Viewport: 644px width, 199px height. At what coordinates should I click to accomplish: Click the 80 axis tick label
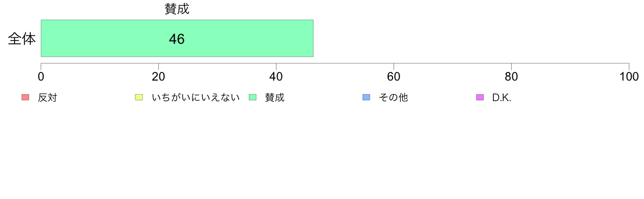(511, 77)
